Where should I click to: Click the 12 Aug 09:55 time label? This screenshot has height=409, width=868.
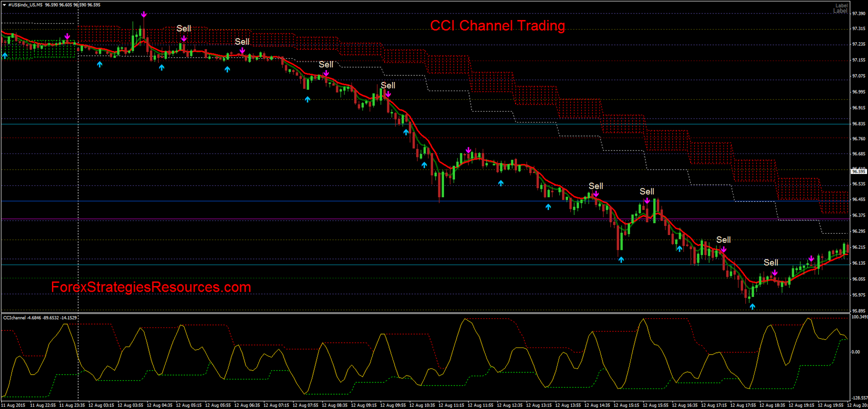[x=393, y=405]
